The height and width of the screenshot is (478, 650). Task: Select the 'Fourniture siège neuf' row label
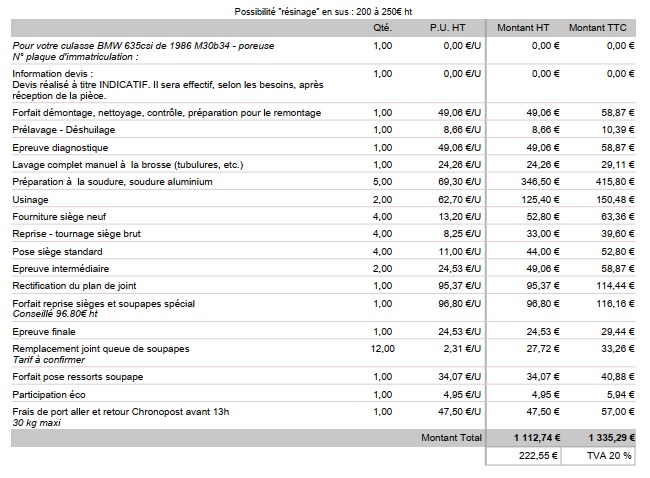pos(61,216)
